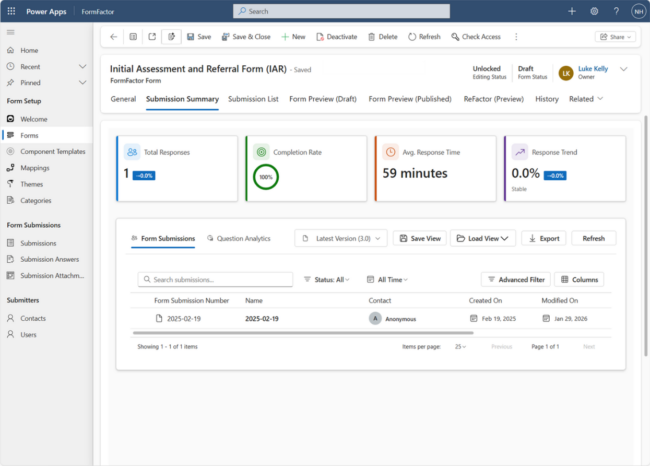
Task: Click Save & Close
Action: point(246,37)
